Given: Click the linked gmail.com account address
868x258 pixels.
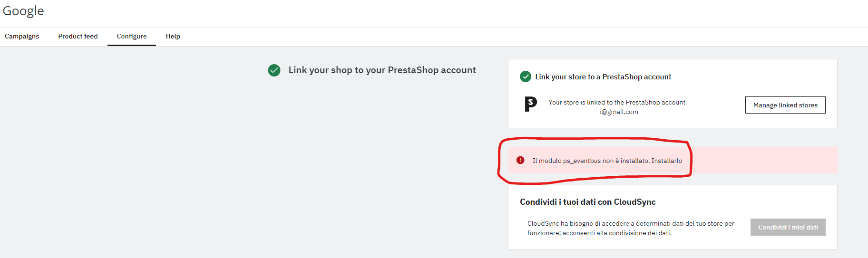Looking at the screenshot, I should pyautogui.click(x=619, y=112).
